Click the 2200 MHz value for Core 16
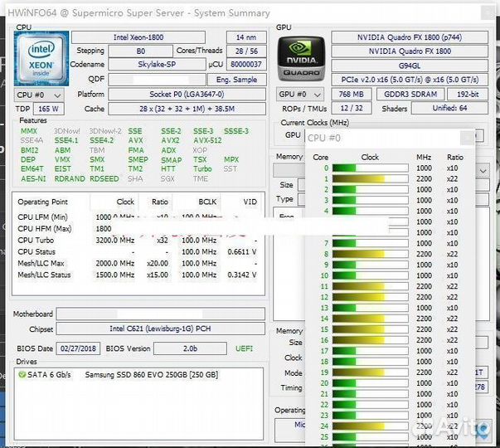 coord(424,340)
